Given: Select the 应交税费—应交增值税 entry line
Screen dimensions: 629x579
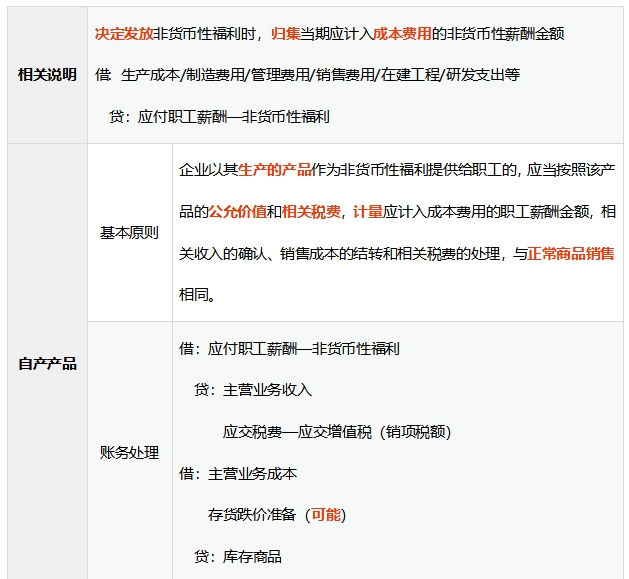Looking at the screenshot, I should [x=336, y=432].
